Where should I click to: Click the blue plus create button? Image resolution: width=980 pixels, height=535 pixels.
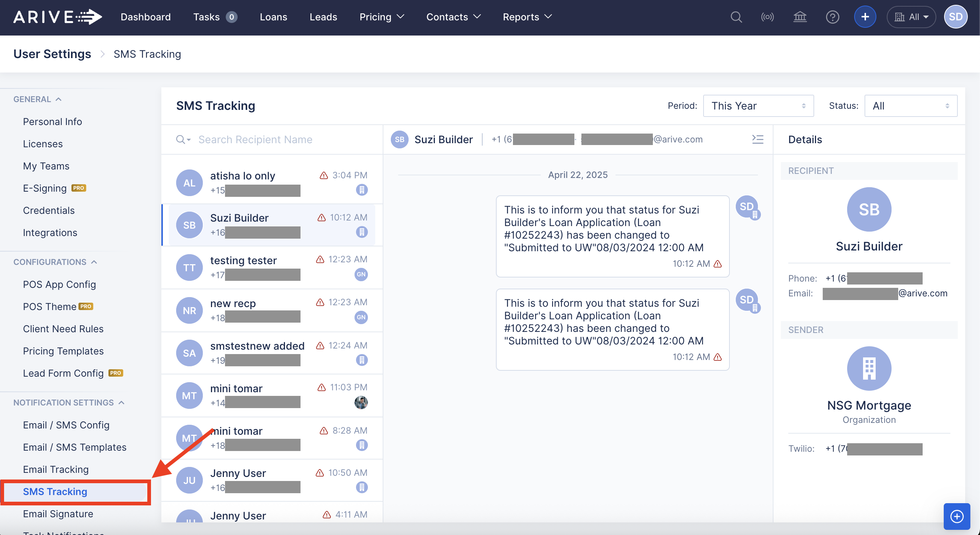coord(865,17)
